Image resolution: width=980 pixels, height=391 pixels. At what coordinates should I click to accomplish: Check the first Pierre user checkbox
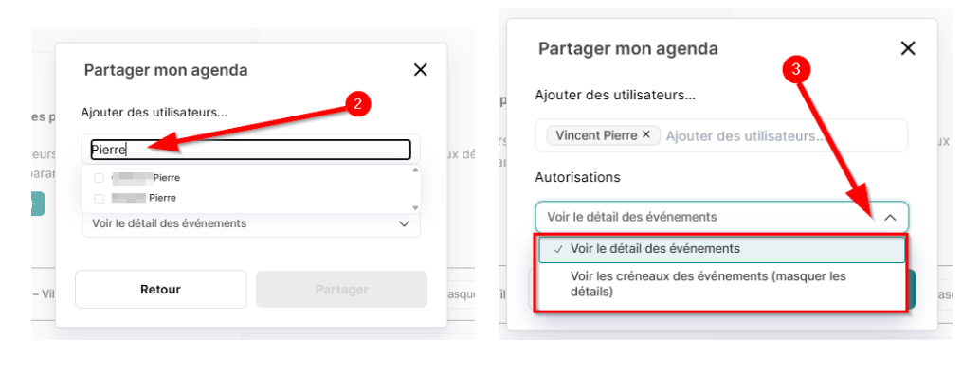tap(99, 178)
